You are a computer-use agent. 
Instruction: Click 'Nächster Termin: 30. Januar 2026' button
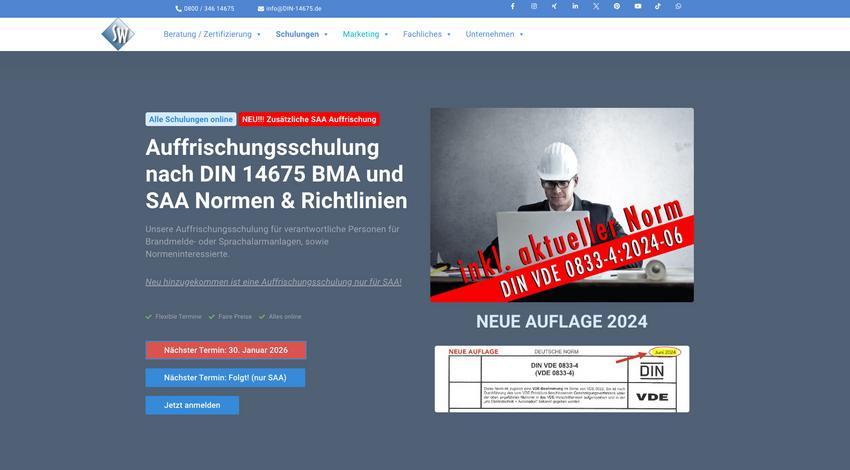click(x=226, y=350)
